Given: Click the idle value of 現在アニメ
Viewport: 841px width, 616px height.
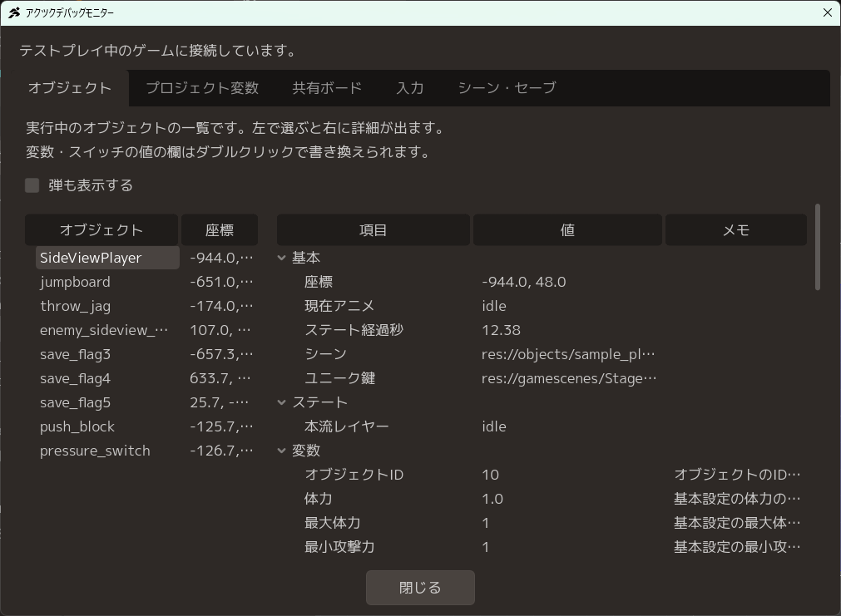Looking at the screenshot, I should [494, 306].
